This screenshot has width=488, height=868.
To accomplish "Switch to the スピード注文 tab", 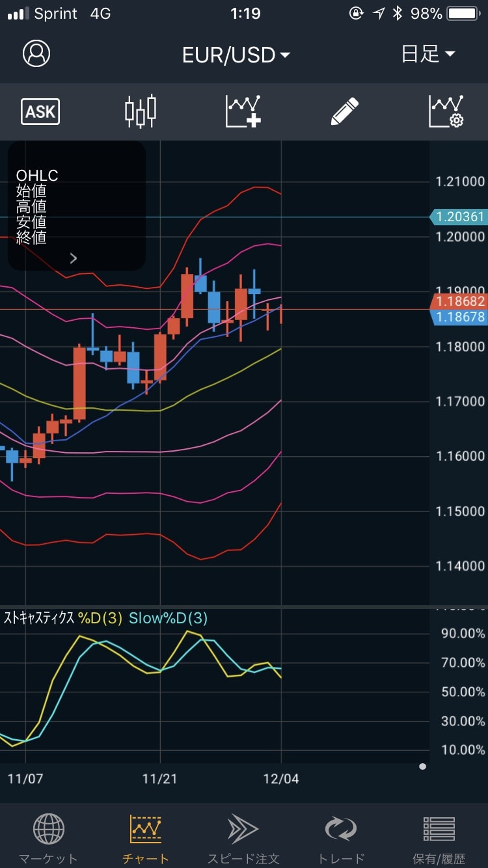I will (243, 839).
